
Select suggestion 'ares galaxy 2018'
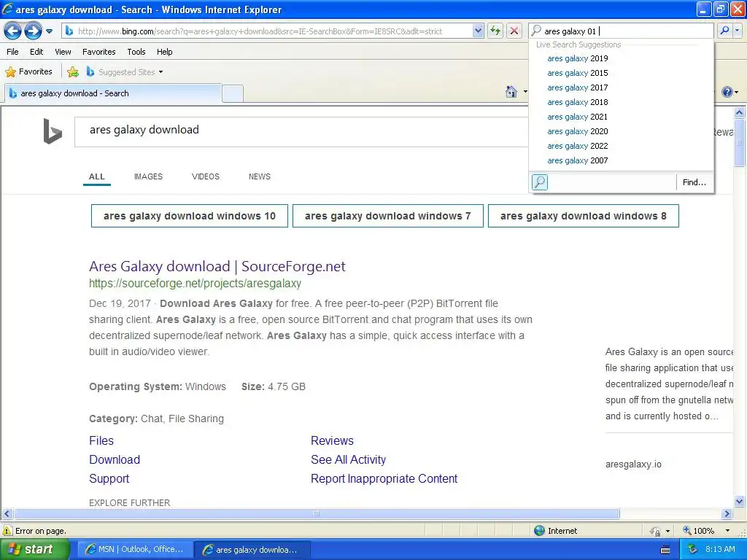(x=578, y=102)
